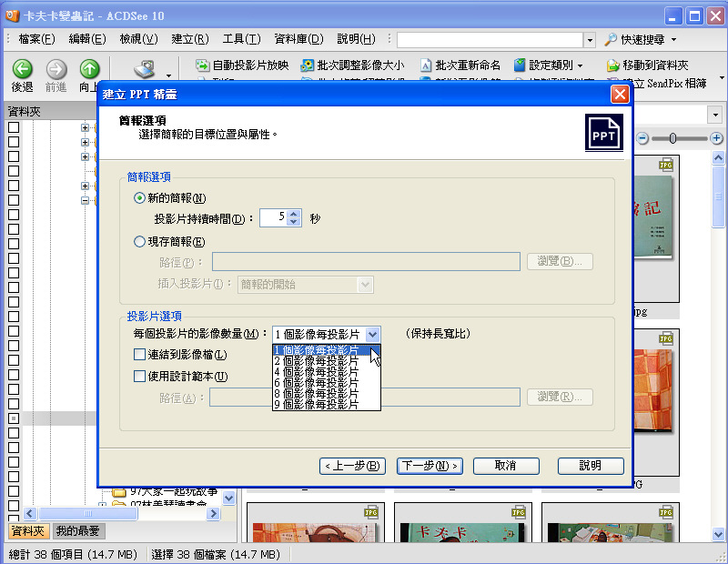728x564 pixels.
Task: Start the auto slideshow (自動投影片放映)
Action: [242, 65]
